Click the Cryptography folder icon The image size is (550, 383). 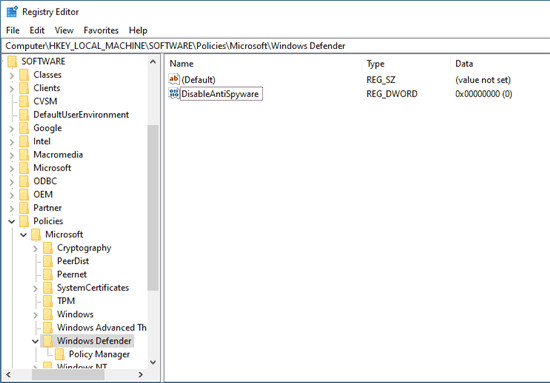click(x=48, y=248)
